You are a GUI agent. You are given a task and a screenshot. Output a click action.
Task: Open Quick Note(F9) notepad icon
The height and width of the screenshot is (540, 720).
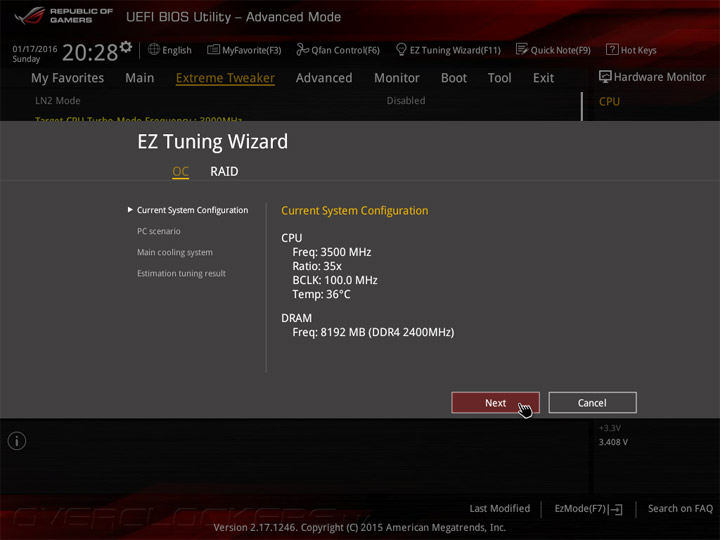pyautogui.click(x=522, y=49)
